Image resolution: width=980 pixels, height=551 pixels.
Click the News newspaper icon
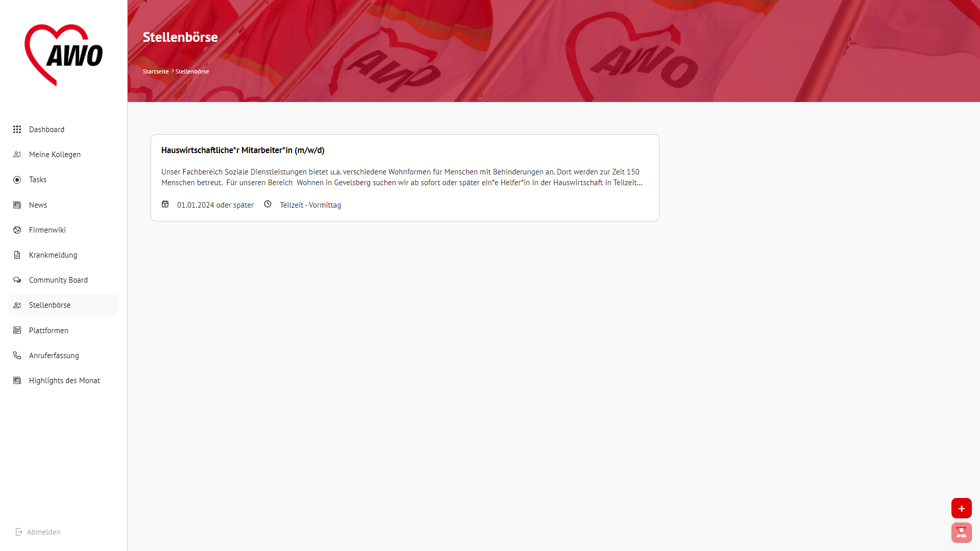[17, 205]
